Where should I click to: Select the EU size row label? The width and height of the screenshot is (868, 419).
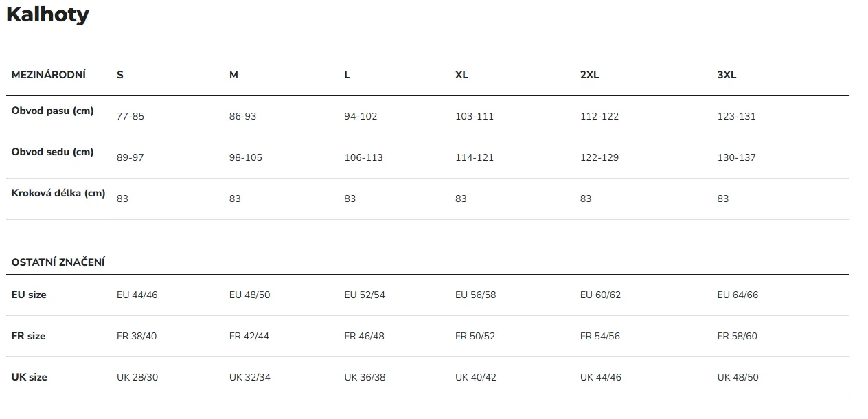[x=29, y=295]
